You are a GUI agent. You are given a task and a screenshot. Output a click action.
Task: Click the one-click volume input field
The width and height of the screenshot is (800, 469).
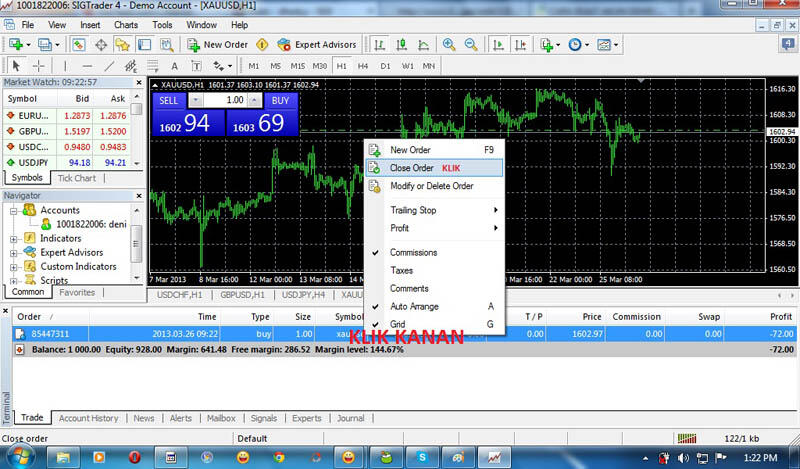click(226, 100)
